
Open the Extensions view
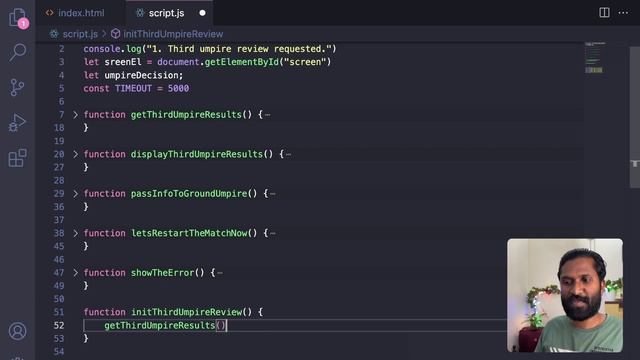tap(18, 158)
